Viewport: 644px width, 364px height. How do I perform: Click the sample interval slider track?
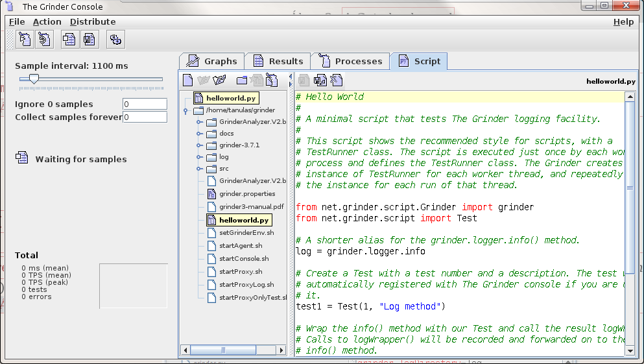91,79
